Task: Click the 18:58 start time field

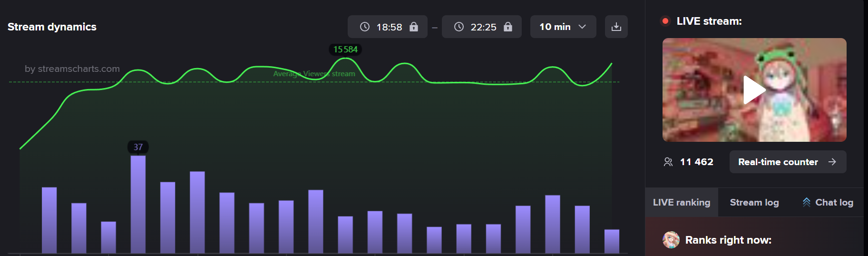Action: coord(388,27)
